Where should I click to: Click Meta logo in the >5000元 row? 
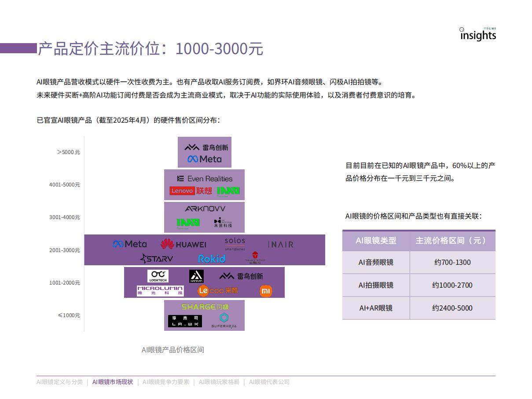(205, 159)
